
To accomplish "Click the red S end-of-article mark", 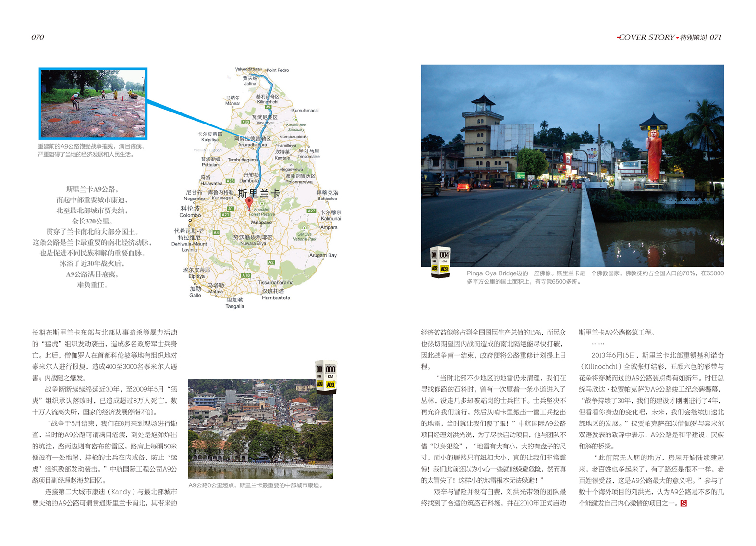I will pos(683,503).
